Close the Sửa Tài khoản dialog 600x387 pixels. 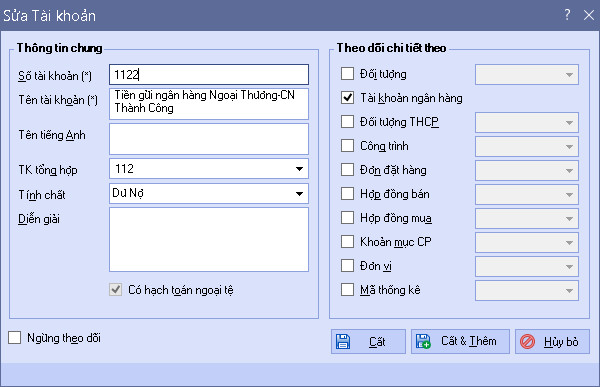[589, 15]
